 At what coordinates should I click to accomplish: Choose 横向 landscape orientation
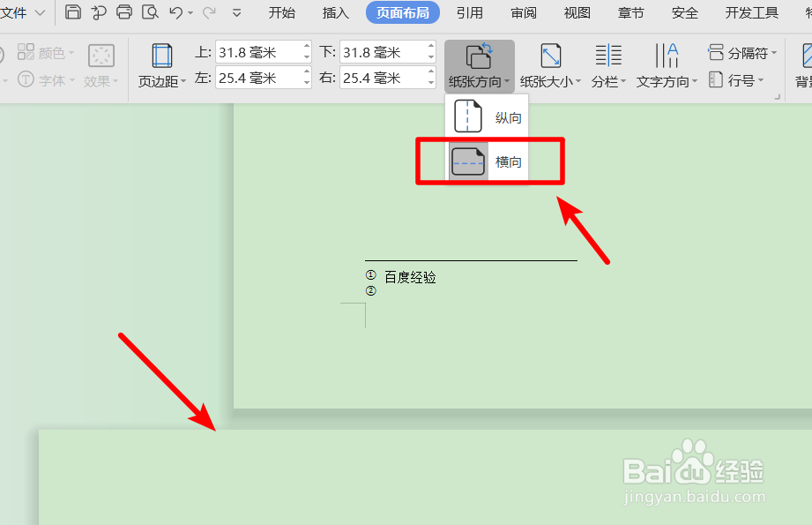tap(487, 161)
